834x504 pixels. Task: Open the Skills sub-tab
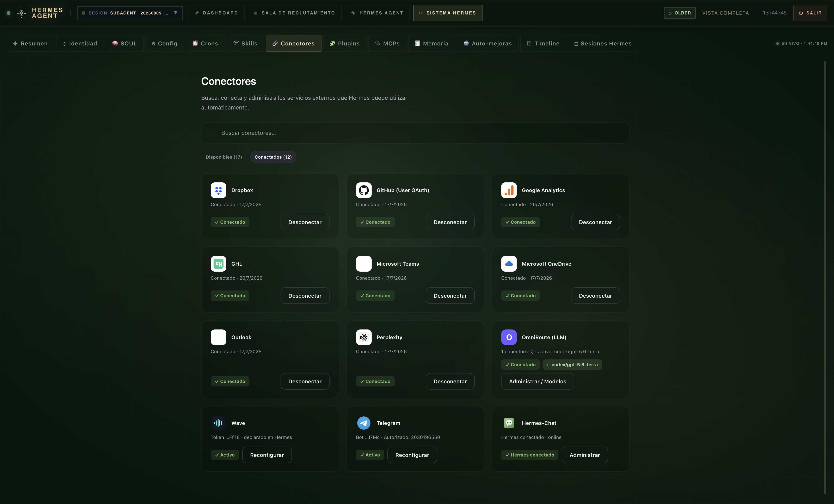tap(245, 43)
